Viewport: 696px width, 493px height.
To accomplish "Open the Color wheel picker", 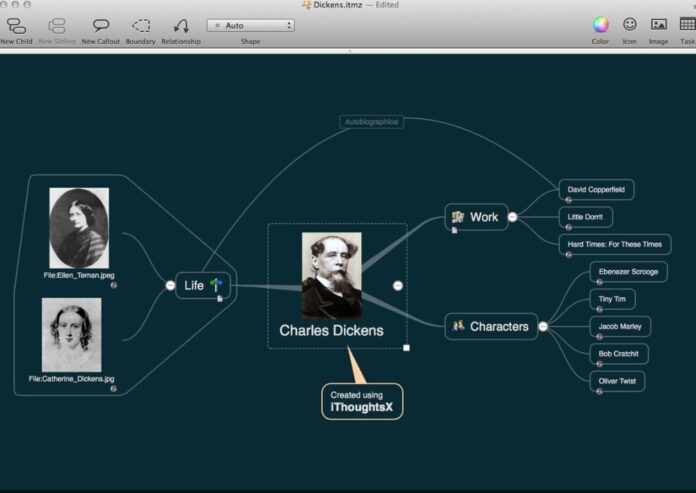I will (600, 25).
